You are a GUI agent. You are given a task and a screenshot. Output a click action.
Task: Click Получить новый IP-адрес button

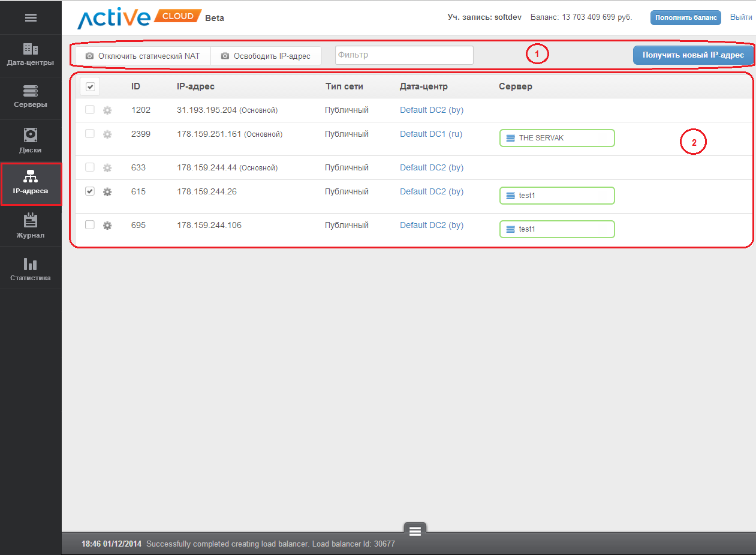(693, 55)
